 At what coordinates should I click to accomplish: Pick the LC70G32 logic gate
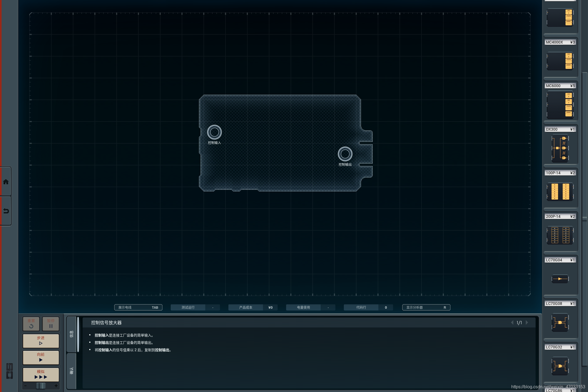click(560, 366)
